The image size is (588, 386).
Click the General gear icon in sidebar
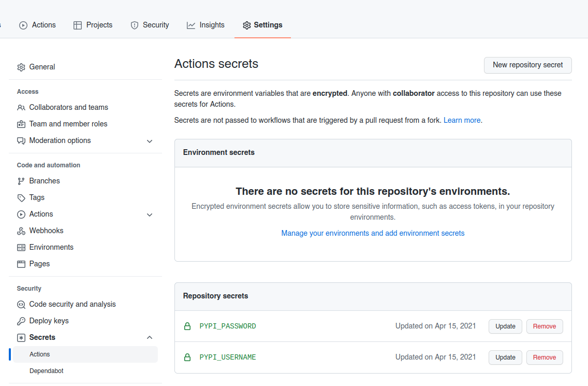coord(21,67)
